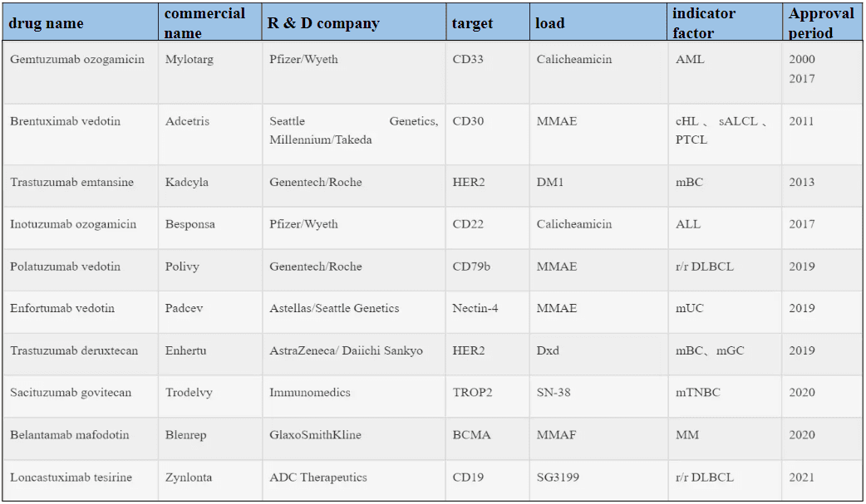The width and height of the screenshot is (866, 504).
Task: Click the 'R & D company' header
Action: [x=354, y=22]
